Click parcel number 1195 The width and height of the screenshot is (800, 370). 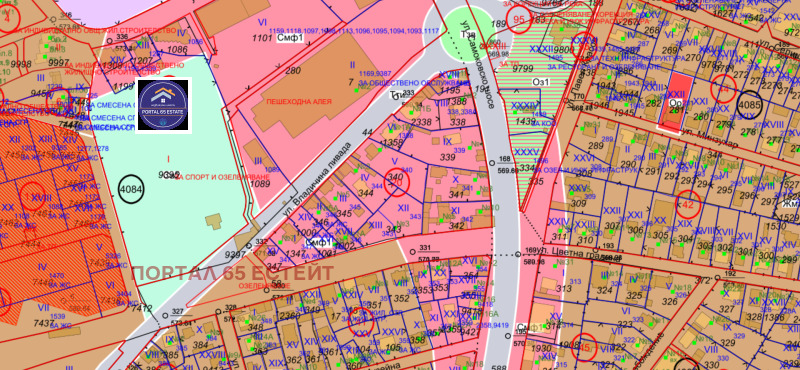click(450, 90)
